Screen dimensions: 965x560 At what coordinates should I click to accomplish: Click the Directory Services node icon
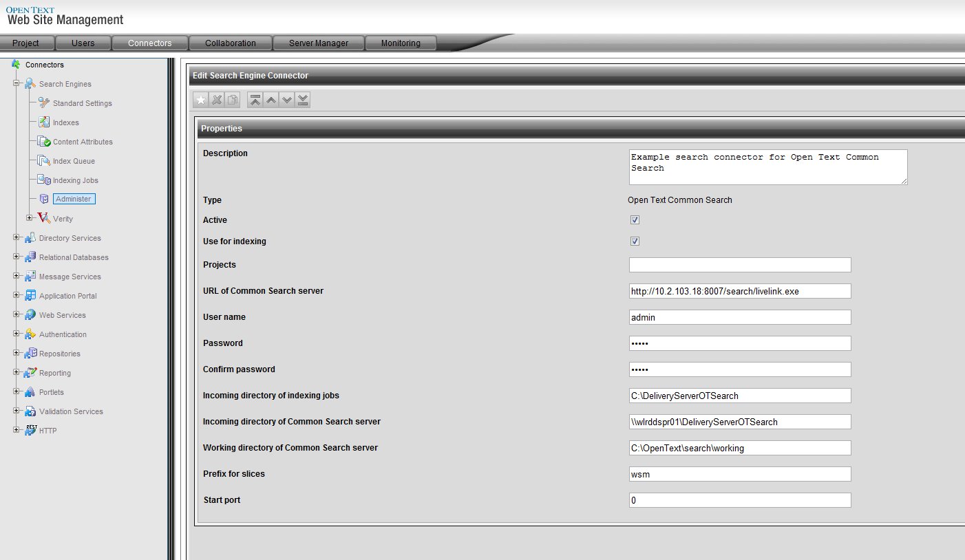pyautogui.click(x=30, y=238)
